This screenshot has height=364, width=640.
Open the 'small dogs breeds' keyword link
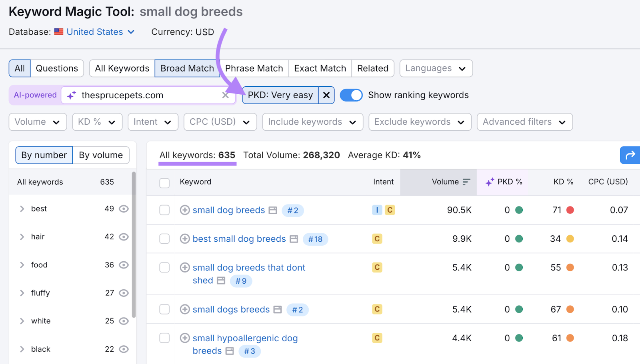[231, 309]
